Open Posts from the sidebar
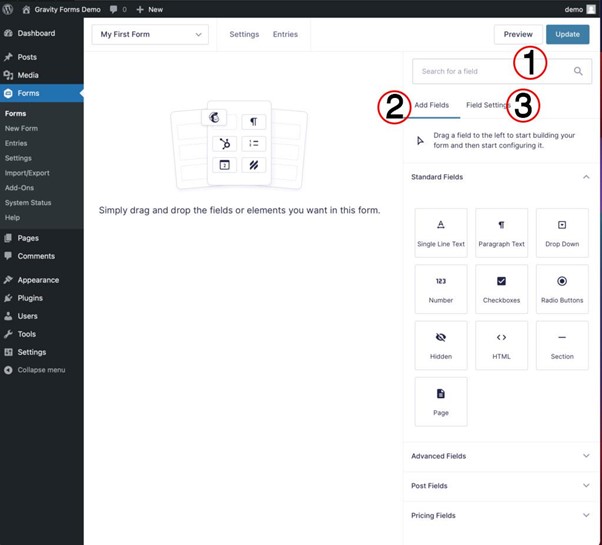This screenshot has height=545, width=602. pyautogui.click(x=41, y=57)
